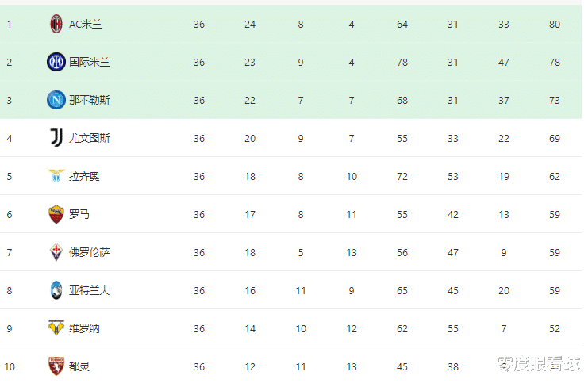The image size is (588, 383).
Task: Open the 拉齐奥 team link
Action: pyautogui.click(x=84, y=176)
